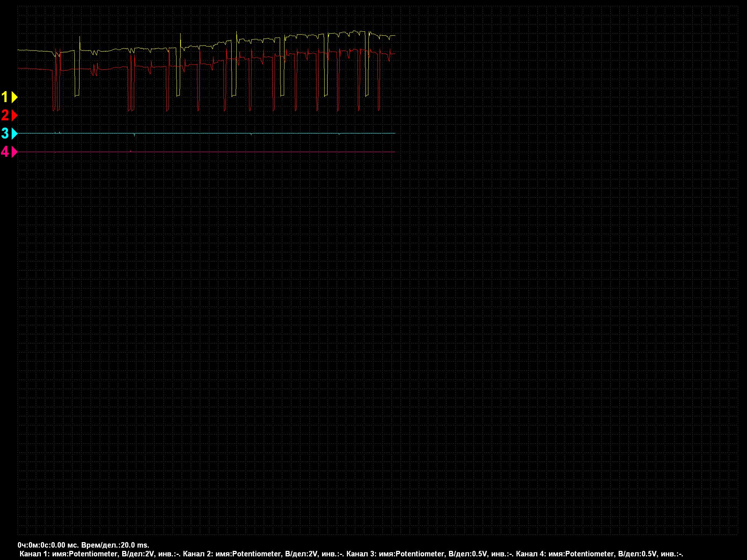Viewport: 747px width, 560px height.
Task: Click the Канал 4 инв. indicator
Action: pyautogui.click(x=672, y=555)
